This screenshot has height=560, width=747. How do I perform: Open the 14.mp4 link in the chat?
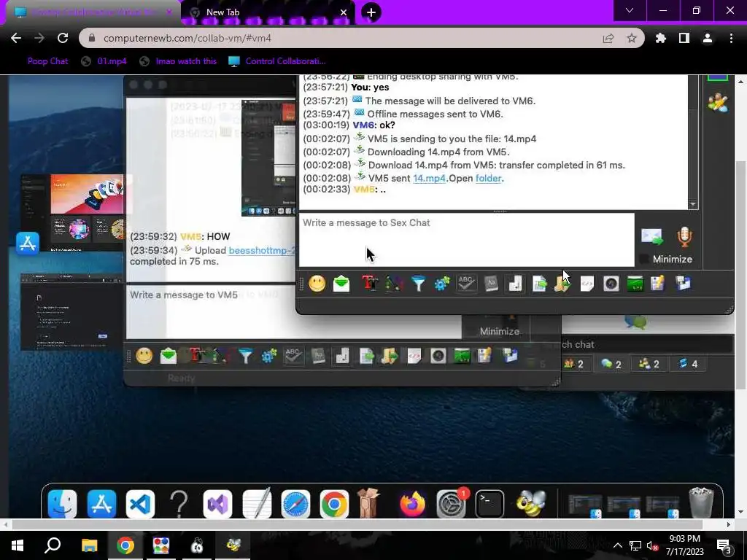coord(429,178)
